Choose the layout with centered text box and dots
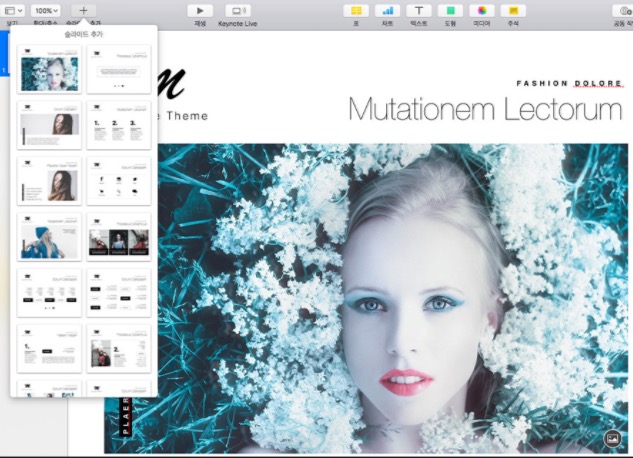The width and height of the screenshot is (633, 458). pos(119,69)
